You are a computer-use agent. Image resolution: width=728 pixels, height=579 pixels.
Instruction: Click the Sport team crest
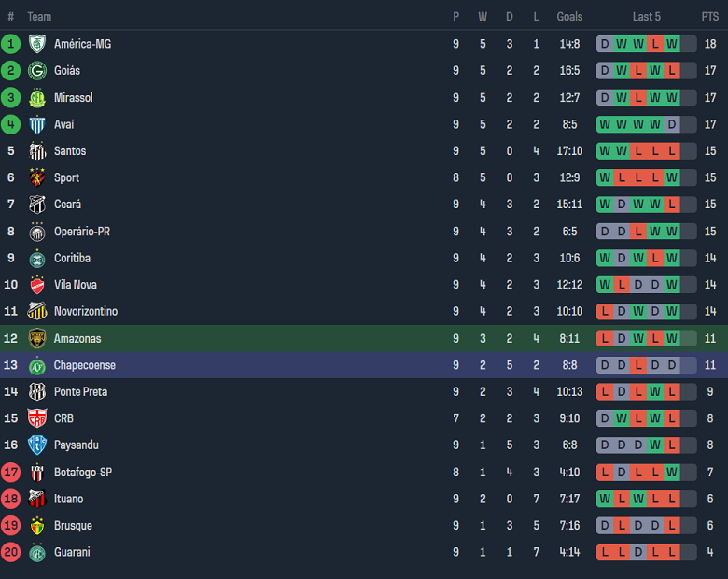37,177
